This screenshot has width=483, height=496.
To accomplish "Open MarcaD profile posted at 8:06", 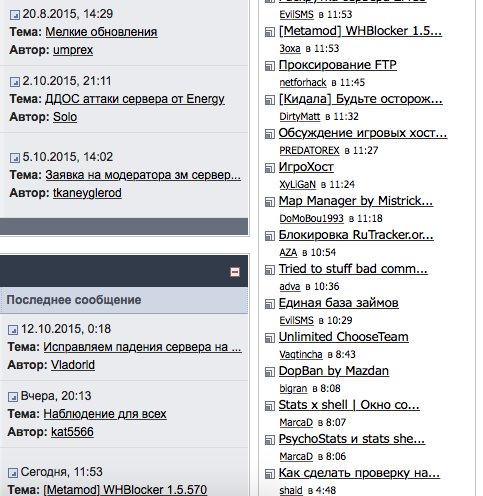I will [x=296, y=457].
